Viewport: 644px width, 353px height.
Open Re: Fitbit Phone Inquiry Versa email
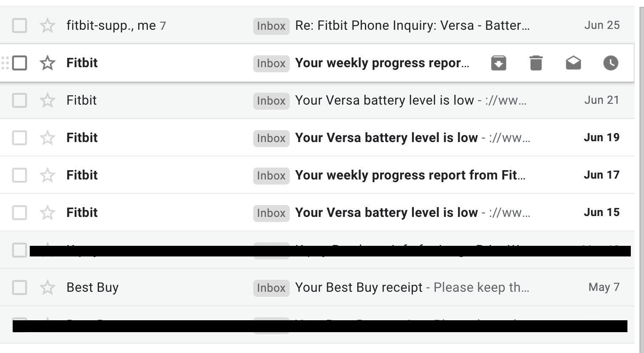pos(412,26)
